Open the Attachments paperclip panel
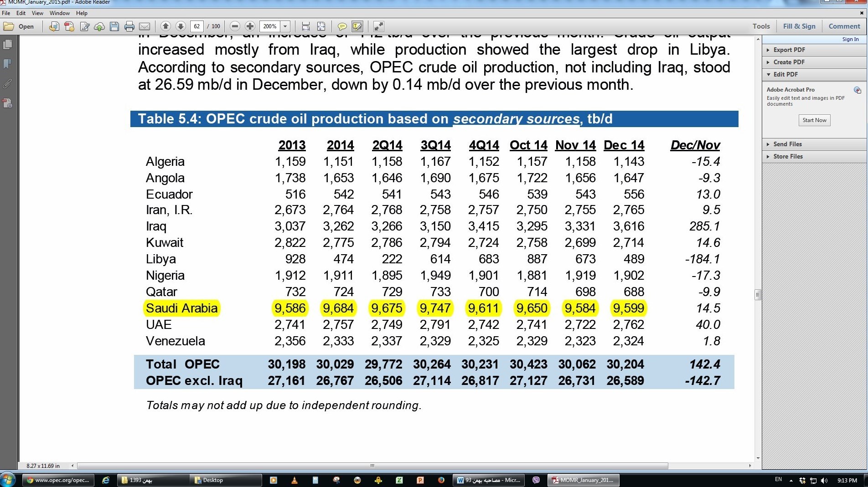Viewport: 868px width, 487px height. [8, 84]
